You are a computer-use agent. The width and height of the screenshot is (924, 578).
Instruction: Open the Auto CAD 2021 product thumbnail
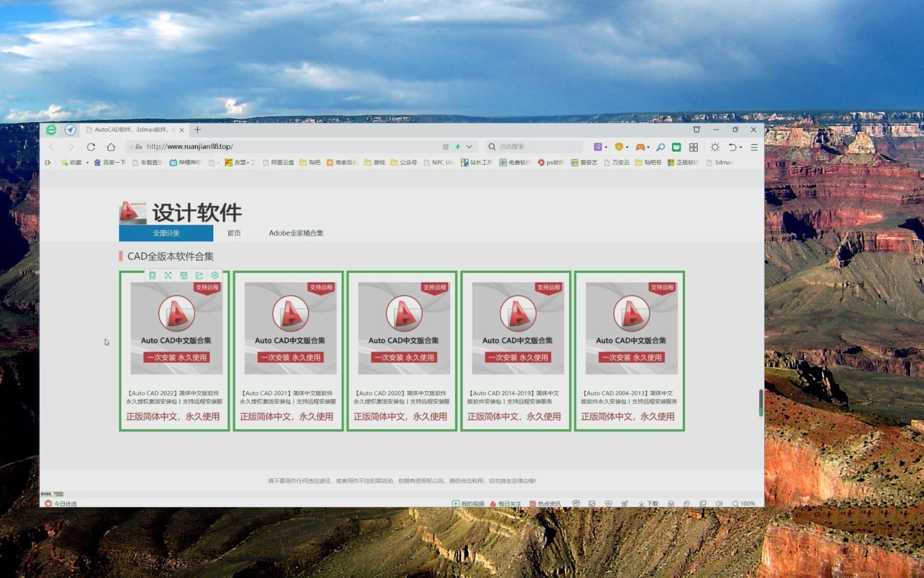290,328
